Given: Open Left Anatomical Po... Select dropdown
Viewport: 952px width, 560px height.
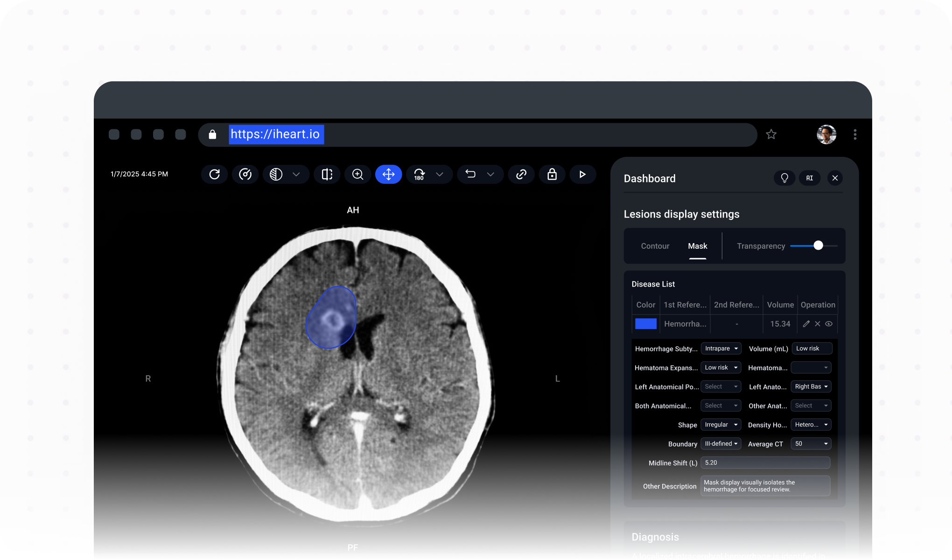Looking at the screenshot, I should (x=721, y=387).
